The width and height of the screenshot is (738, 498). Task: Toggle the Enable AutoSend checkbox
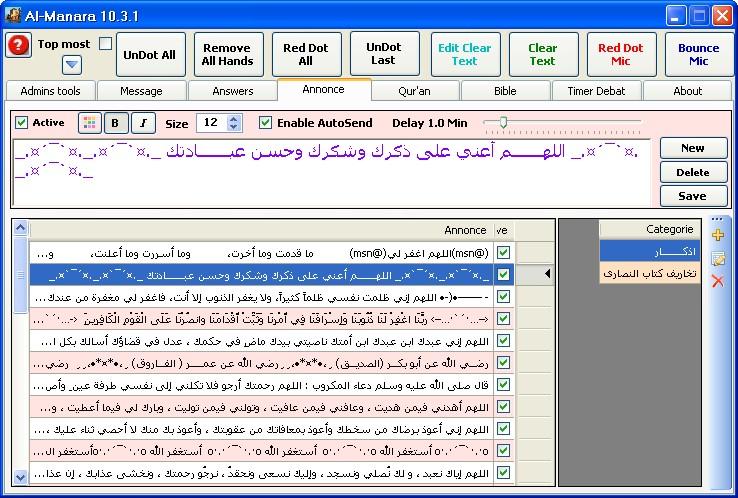(265, 123)
